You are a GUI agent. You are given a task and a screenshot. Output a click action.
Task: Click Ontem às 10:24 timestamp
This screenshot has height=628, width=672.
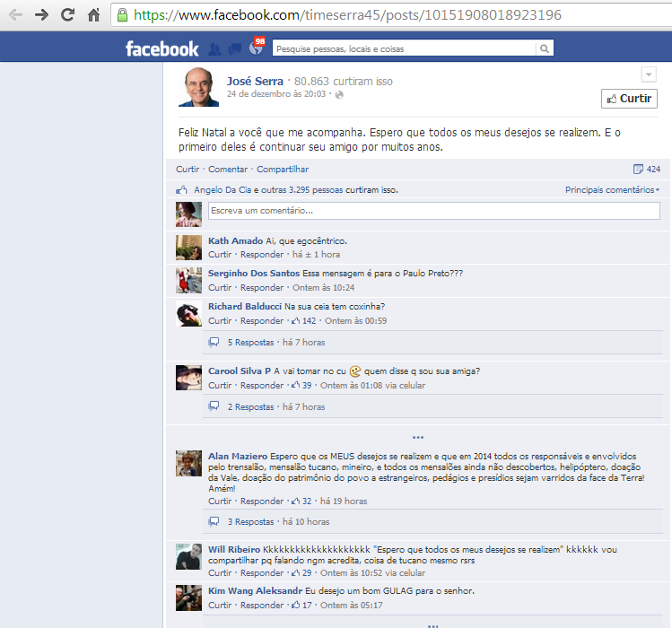323,288
